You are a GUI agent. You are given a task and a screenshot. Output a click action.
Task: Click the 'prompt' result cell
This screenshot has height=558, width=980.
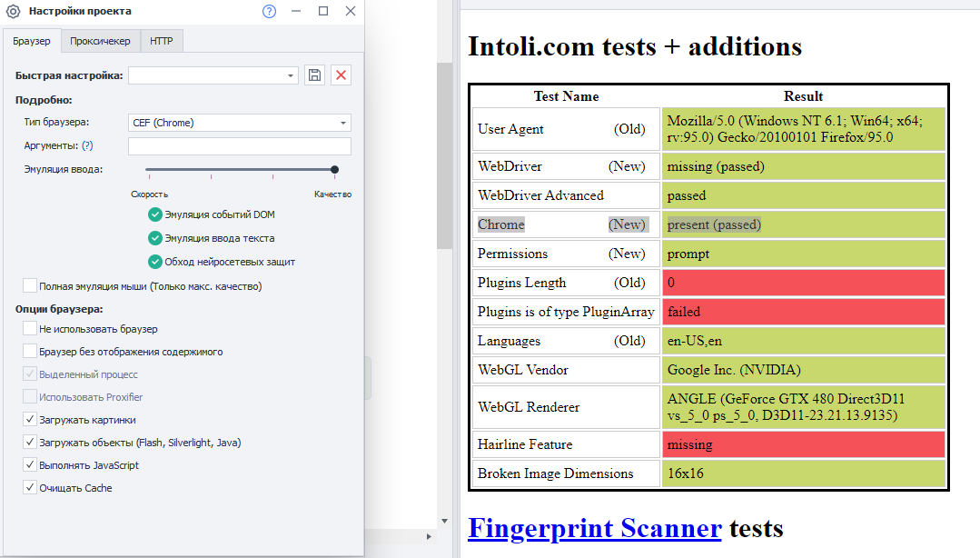[803, 254]
